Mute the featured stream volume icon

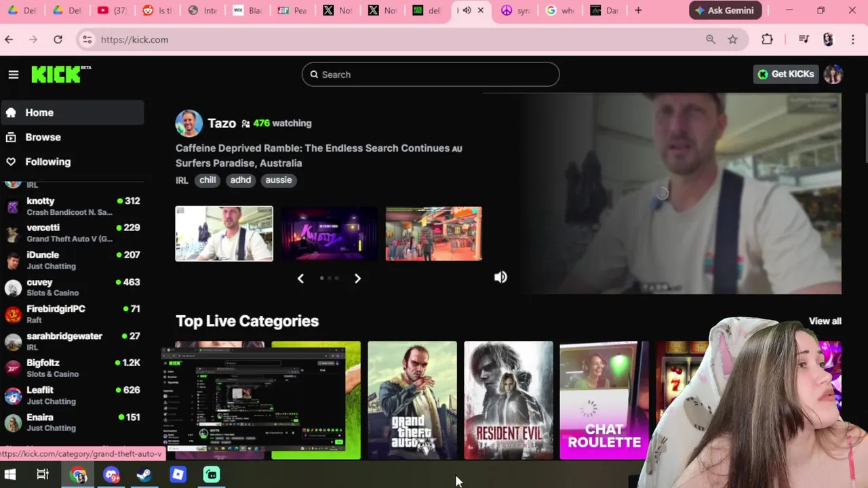[x=500, y=277]
